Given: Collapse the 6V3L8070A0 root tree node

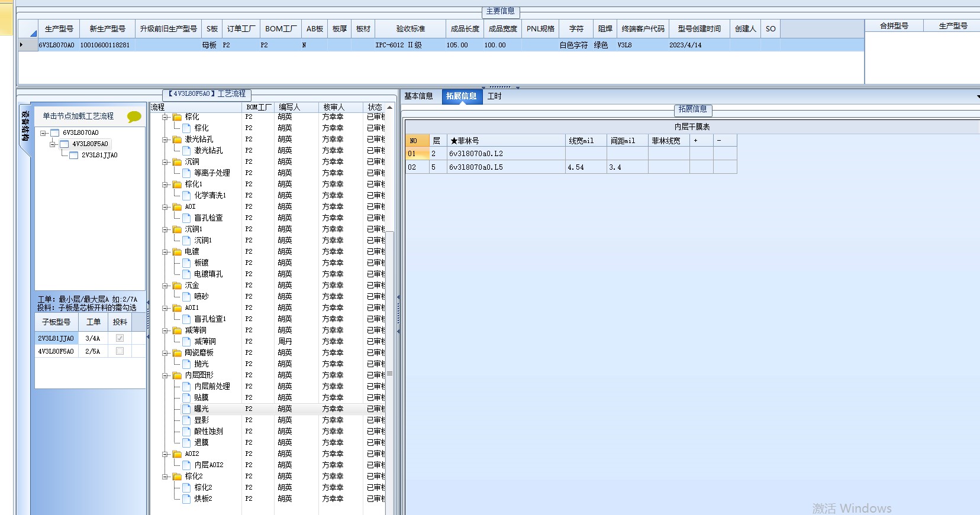Looking at the screenshot, I should pyautogui.click(x=43, y=133).
